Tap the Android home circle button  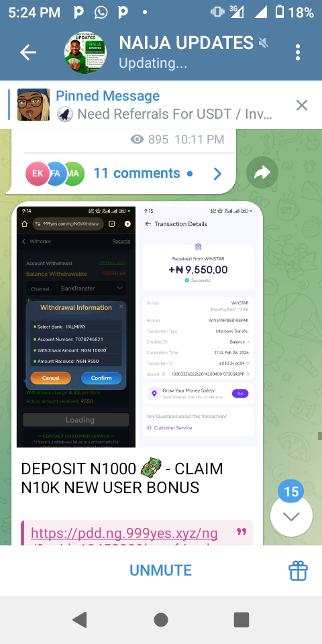click(161, 619)
